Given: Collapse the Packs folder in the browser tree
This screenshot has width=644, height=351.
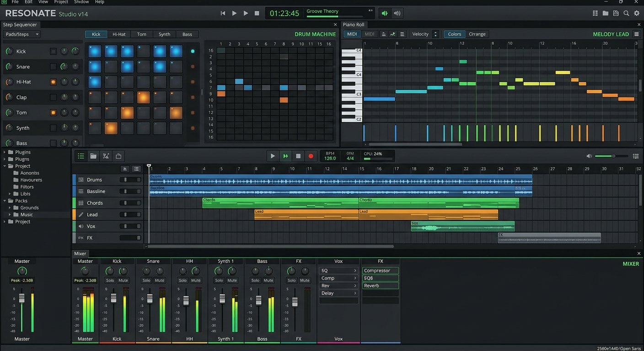Looking at the screenshot, I should click(x=5, y=201).
